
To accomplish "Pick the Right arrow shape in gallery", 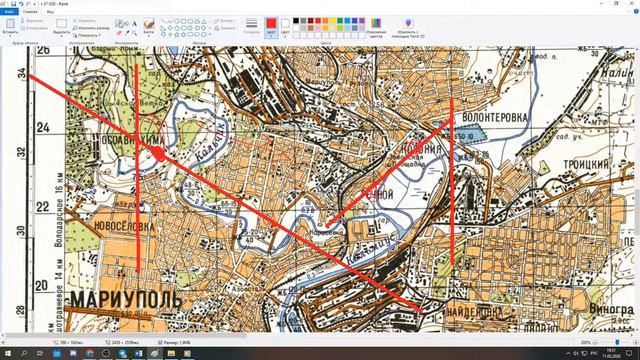I will (x=190, y=28).
